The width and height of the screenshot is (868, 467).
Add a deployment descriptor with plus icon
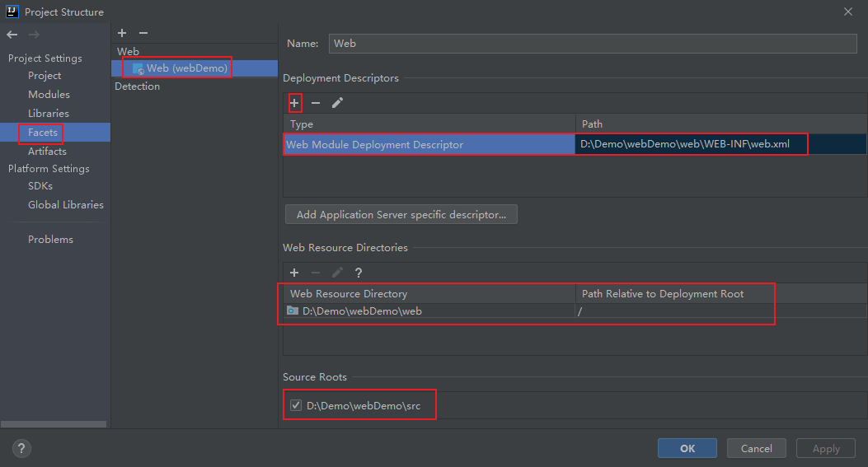click(294, 103)
